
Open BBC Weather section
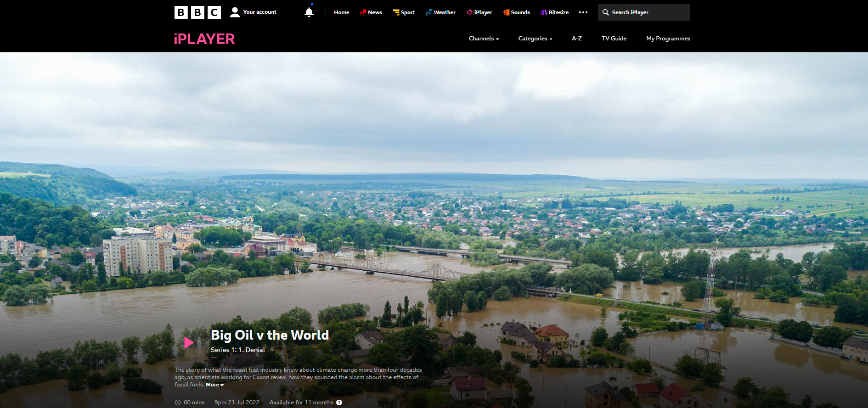click(x=441, y=12)
